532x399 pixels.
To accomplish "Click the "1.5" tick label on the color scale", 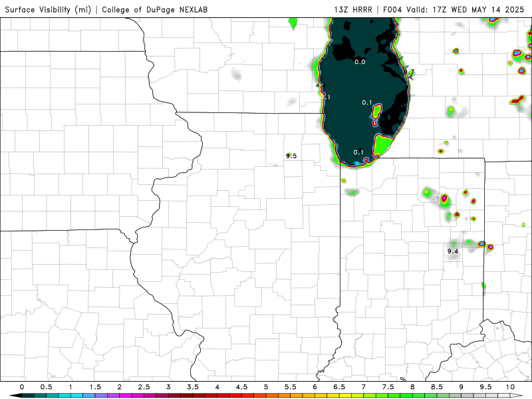I will (95, 387).
